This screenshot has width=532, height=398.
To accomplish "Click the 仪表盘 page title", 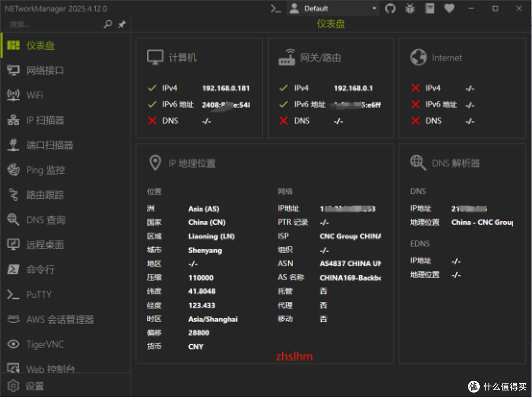I will click(331, 24).
